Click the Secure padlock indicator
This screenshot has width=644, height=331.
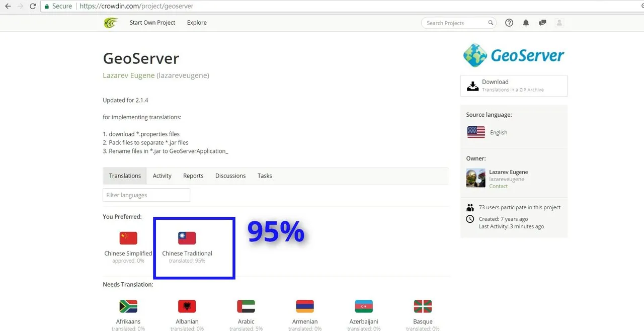58,6
